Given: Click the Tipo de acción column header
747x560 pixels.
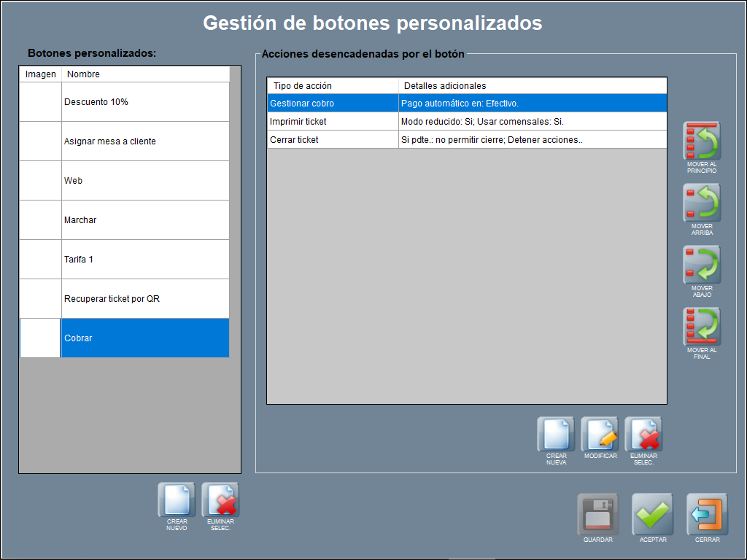Looking at the screenshot, I should pos(333,86).
